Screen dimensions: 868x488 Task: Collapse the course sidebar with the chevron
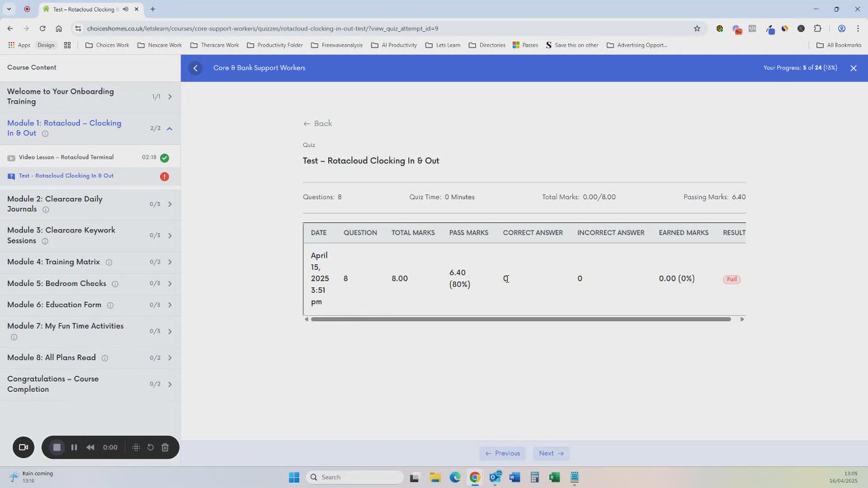[x=195, y=68]
